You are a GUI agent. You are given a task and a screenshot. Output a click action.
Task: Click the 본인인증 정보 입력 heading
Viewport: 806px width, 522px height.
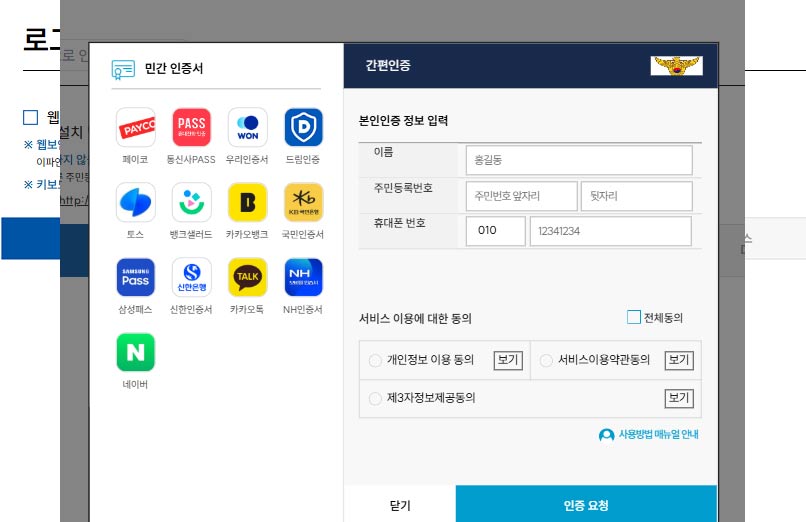404,121
